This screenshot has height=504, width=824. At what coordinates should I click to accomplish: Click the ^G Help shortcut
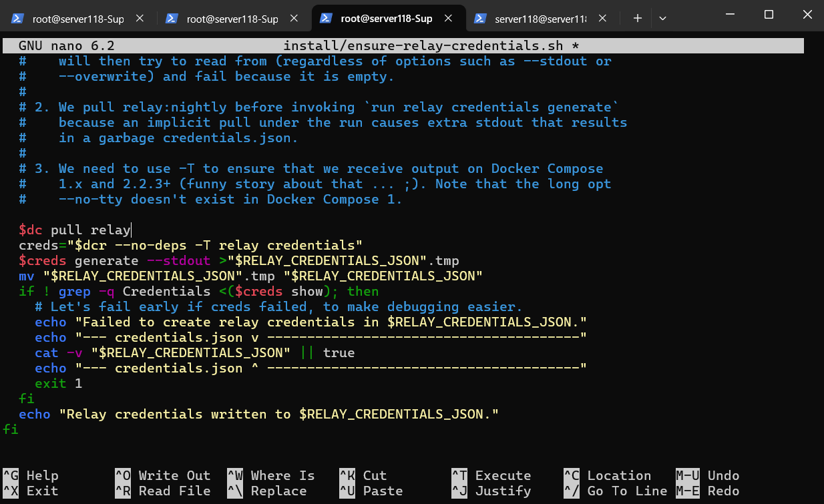(x=31, y=475)
